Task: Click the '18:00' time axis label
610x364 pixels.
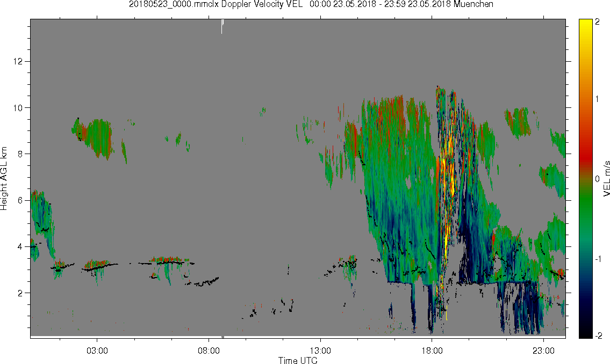Action: (432, 351)
